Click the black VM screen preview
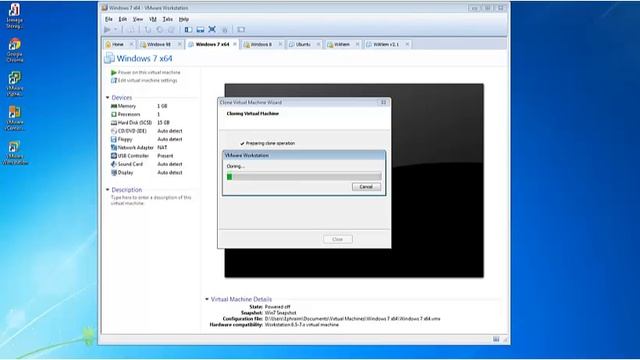 (354, 180)
